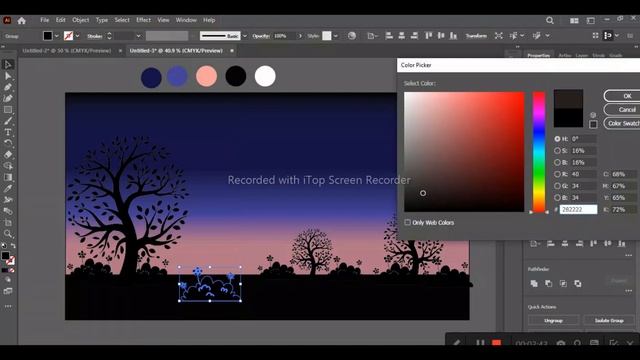This screenshot has height=360, width=640.
Task: Select the Selection tool
Action: (x=8, y=64)
